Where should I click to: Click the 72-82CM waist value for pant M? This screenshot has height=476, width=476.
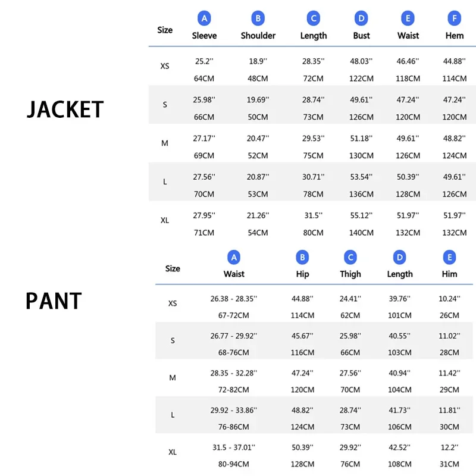coord(234,389)
